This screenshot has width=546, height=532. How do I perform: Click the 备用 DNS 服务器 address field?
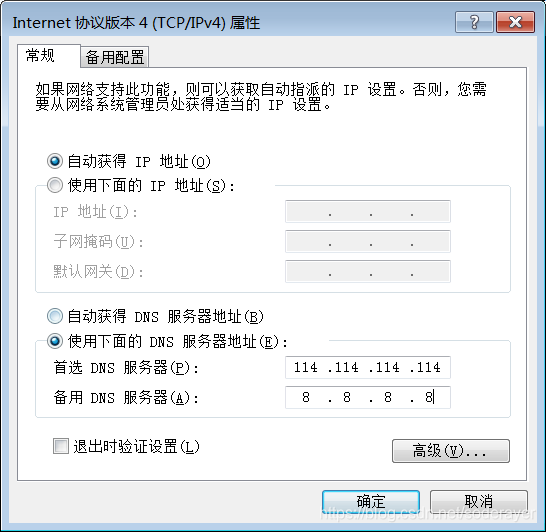pos(368,397)
